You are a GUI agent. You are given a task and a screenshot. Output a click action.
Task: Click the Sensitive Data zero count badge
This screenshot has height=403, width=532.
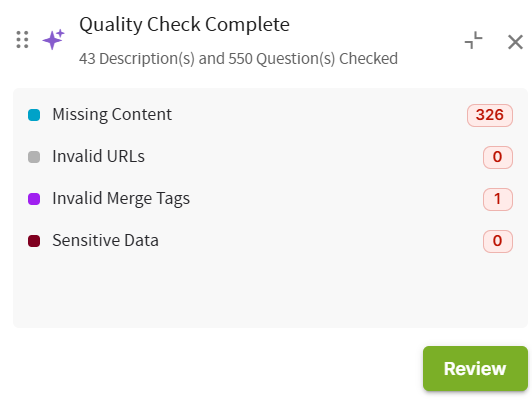tap(498, 242)
